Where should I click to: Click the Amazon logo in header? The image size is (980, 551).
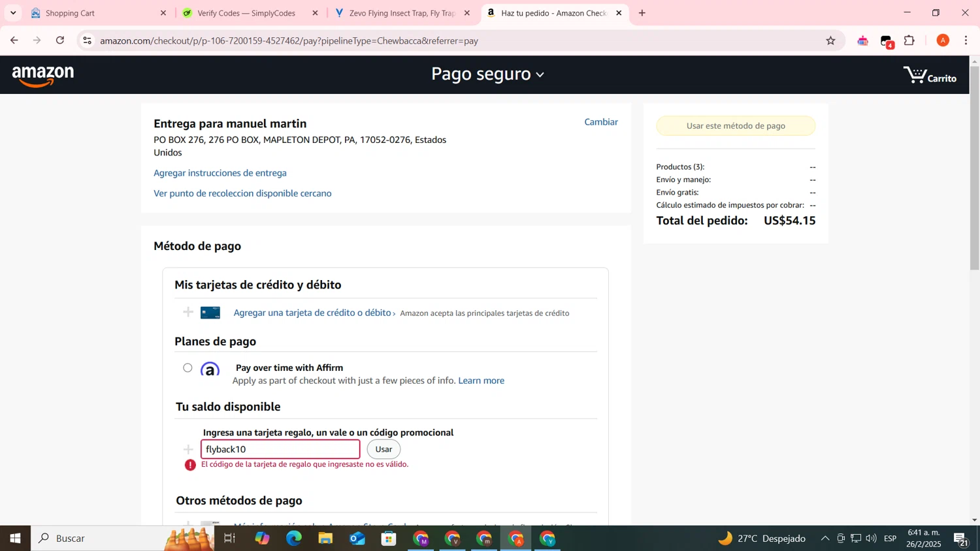coord(43,76)
